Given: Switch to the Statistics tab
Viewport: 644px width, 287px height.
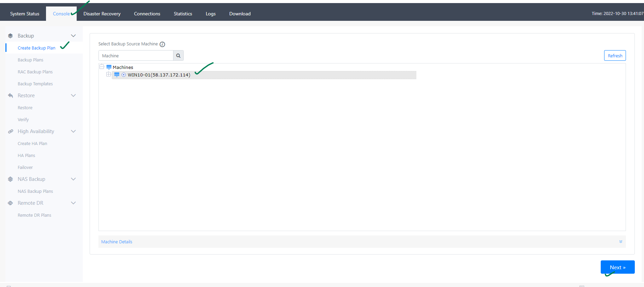Looking at the screenshot, I should click(x=183, y=14).
